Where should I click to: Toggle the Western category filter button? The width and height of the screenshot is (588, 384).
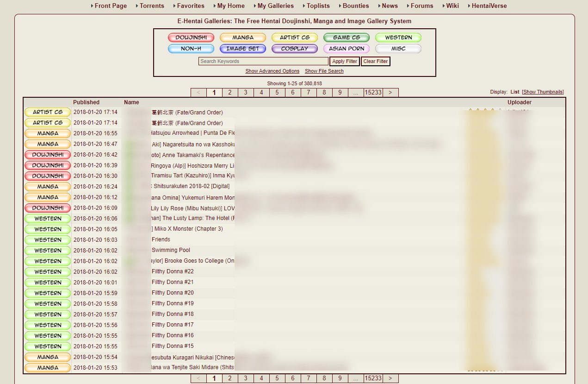coord(398,38)
